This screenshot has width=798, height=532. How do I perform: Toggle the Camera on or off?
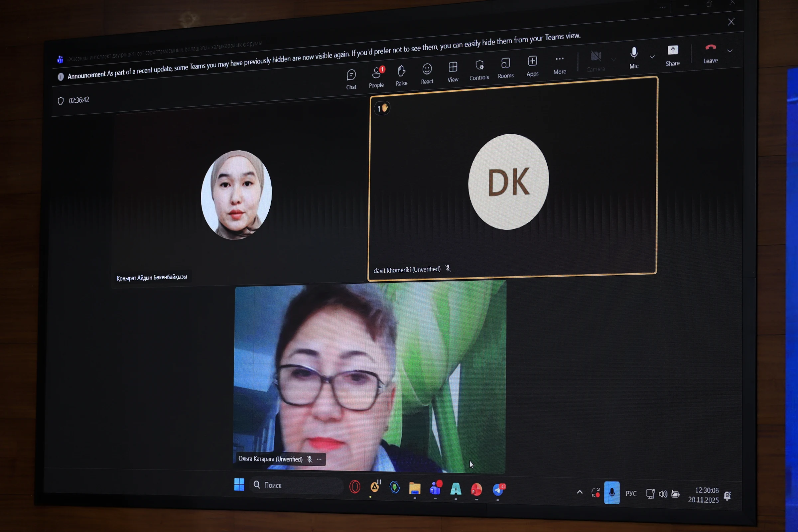point(596,61)
